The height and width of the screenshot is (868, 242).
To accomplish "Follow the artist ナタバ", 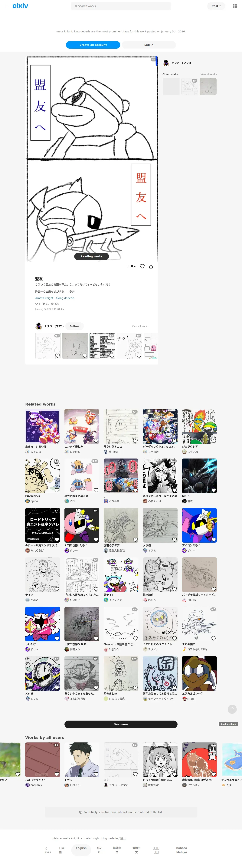I will pos(74,326).
